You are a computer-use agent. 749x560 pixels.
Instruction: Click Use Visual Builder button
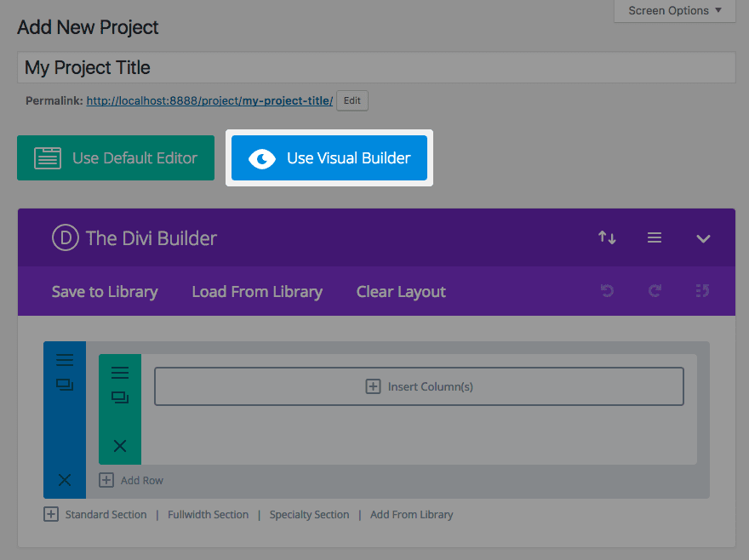[329, 158]
